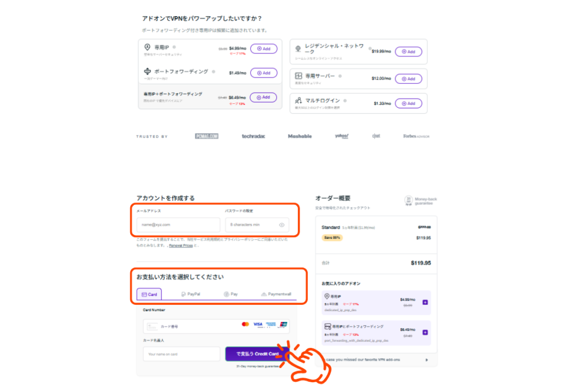
Task: Click the Mastercard icon beside the card number
Action: [245, 324]
